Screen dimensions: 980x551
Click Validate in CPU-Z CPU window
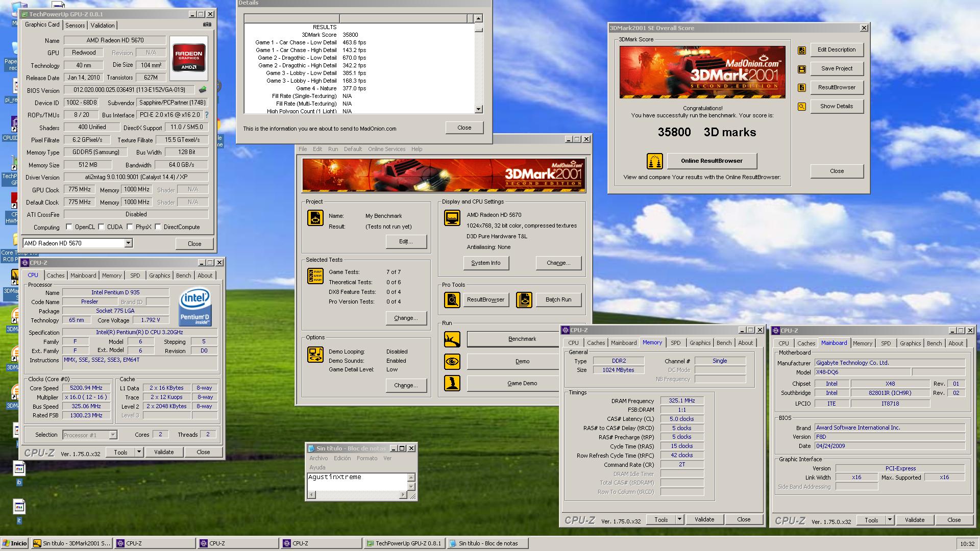(x=164, y=452)
